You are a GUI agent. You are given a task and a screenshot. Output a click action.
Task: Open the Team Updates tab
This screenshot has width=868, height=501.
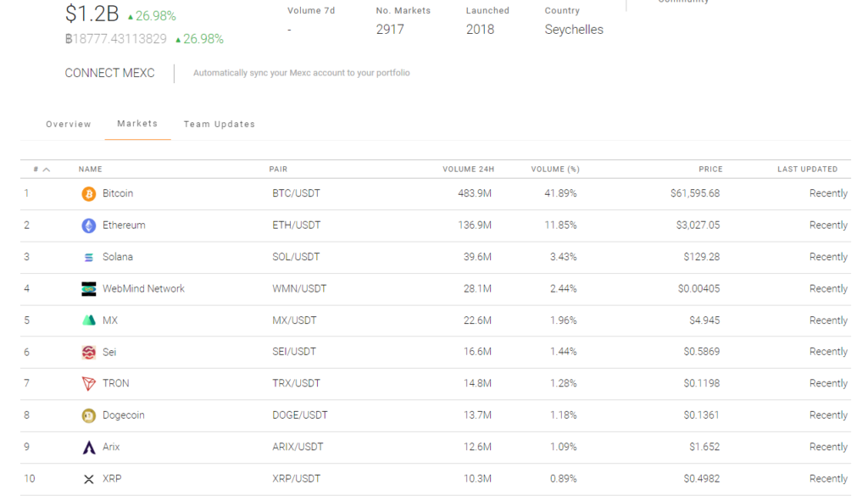220,125
